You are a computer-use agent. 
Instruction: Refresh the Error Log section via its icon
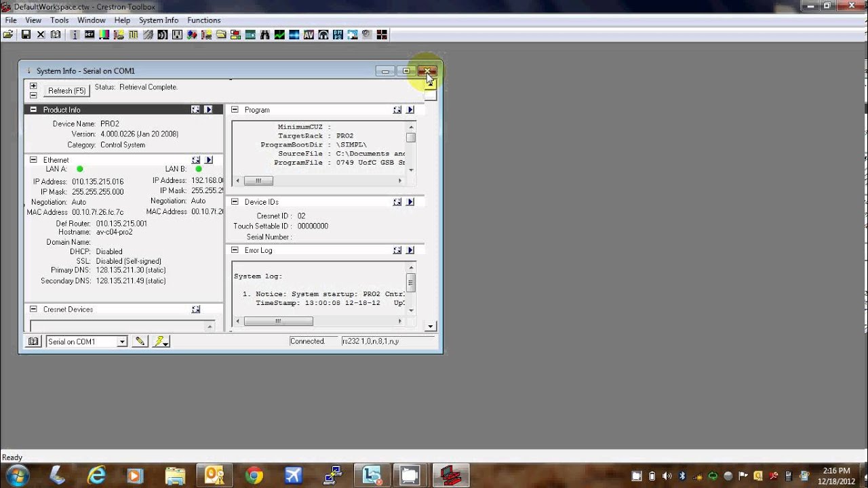pos(397,250)
